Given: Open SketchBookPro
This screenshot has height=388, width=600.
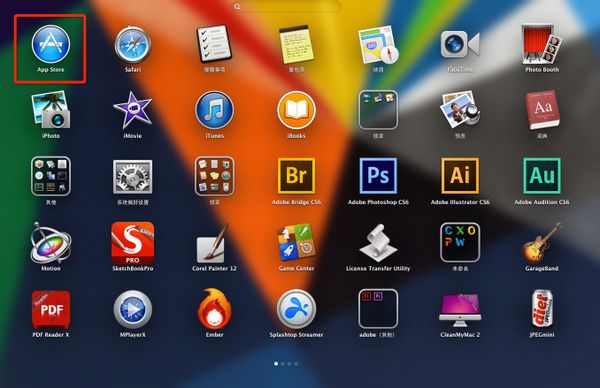Looking at the screenshot, I should click(x=133, y=243).
